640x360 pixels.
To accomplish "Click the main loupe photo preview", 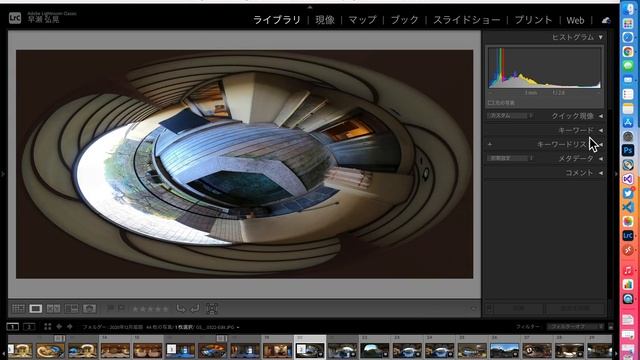I will pyautogui.click(x=244, y=164).
